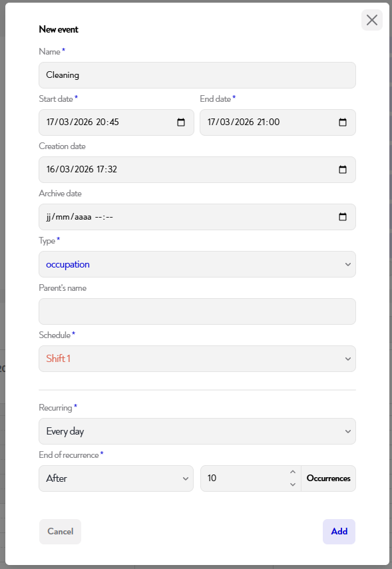The width and height of the screenshot is (392, 569).
Task: Click the Occurrences label button
Action: 328,478
